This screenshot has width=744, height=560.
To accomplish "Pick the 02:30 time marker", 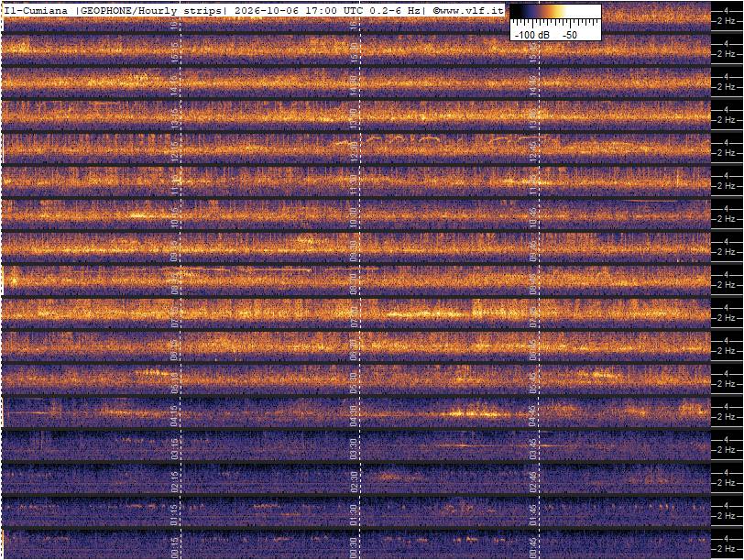I will [x=354, y=482].
